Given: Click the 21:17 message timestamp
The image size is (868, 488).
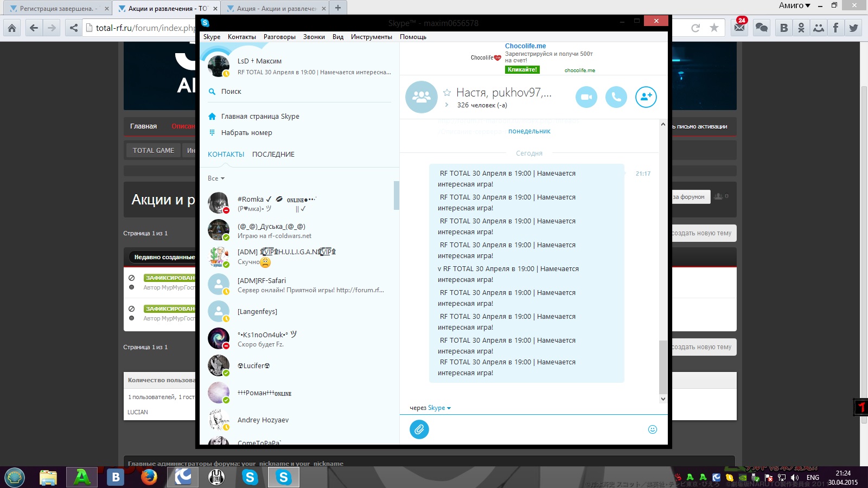Looking at the screenshot, I should pyautogui.click(x=643, y=174).
